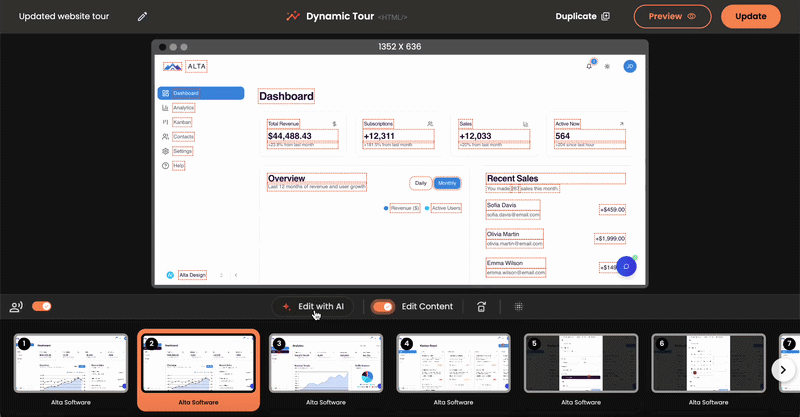This screenshot has width=800, height=417.
Task: Click the pencil icon to rename the tour
Action: point(142,17)
